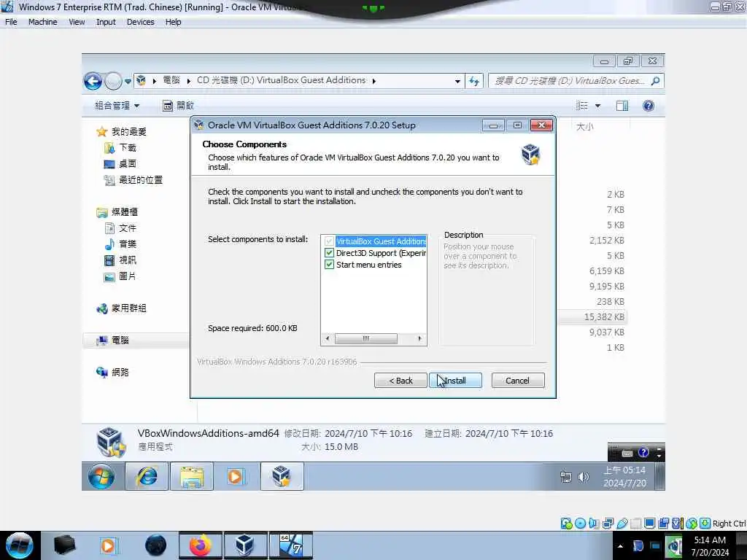
Task: Open the 組合管理 dropdown menu
Action: pos(117,106)
